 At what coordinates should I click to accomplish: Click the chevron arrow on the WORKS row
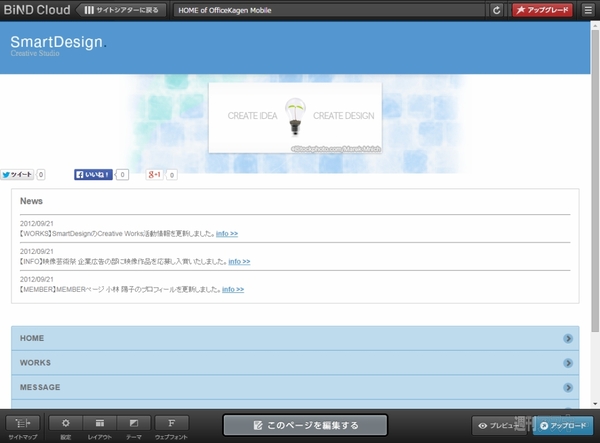[x=568, y=363]
